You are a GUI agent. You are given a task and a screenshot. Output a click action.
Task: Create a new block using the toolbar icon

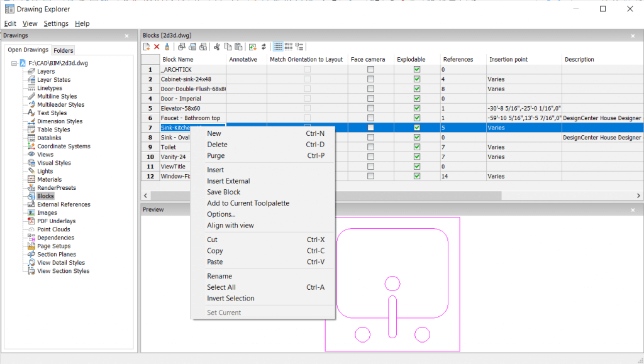pos(147,47)
